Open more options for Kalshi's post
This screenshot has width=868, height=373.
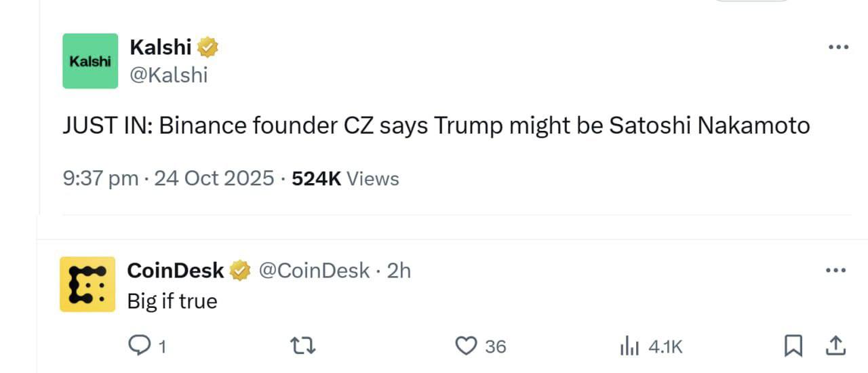[838, 47]
